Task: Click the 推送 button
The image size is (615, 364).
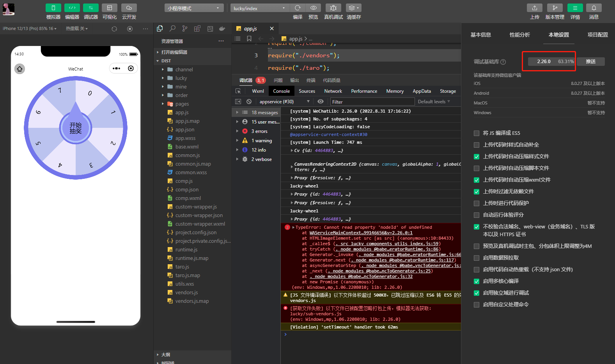Action: pyautogui.click(x=590, y=62)
